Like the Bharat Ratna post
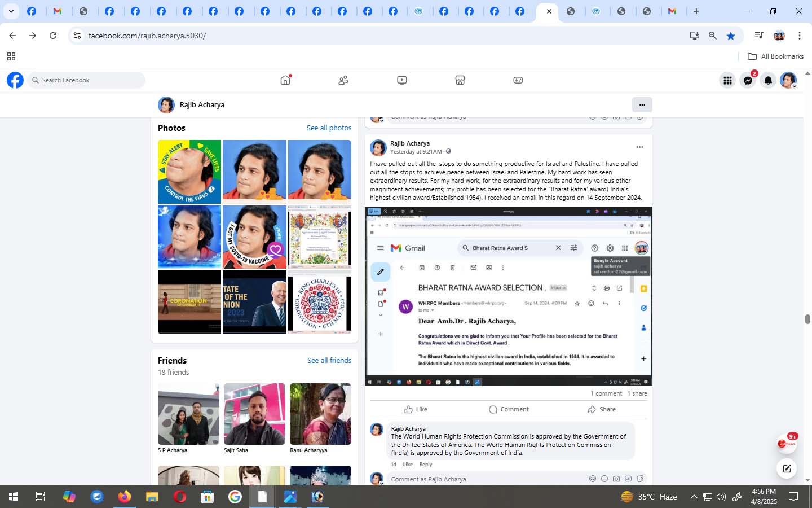 (x=416, y=409)
